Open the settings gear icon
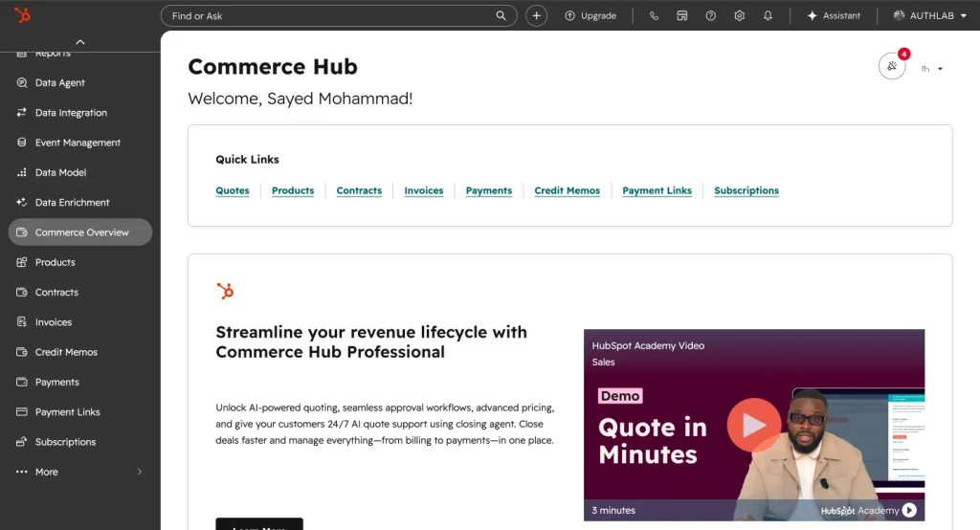The image size is (980, 530). [740, 15]
